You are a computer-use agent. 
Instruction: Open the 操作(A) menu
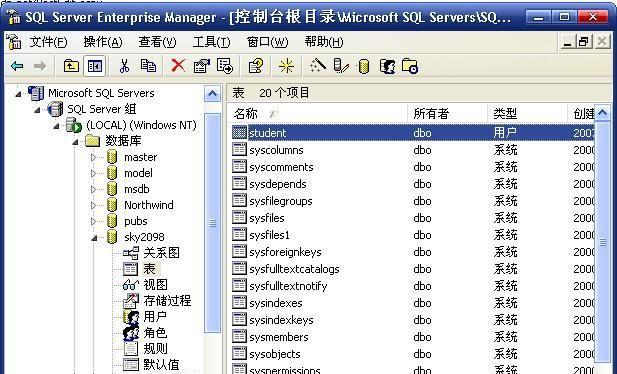103,41
